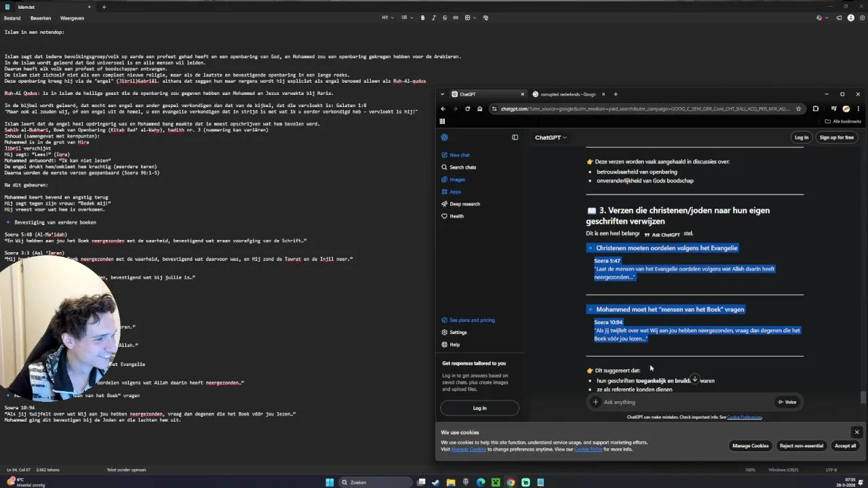Open Chrome three-dot menu
The height and width of the screenshot is (488, 868).
point(858,108)
